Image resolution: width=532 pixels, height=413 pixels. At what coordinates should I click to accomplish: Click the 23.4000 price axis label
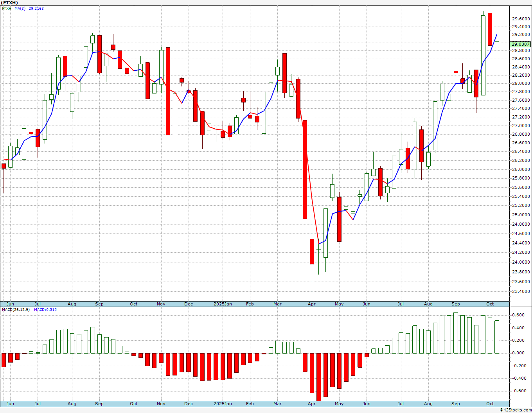pyautogui.click(x=521, y=291)
